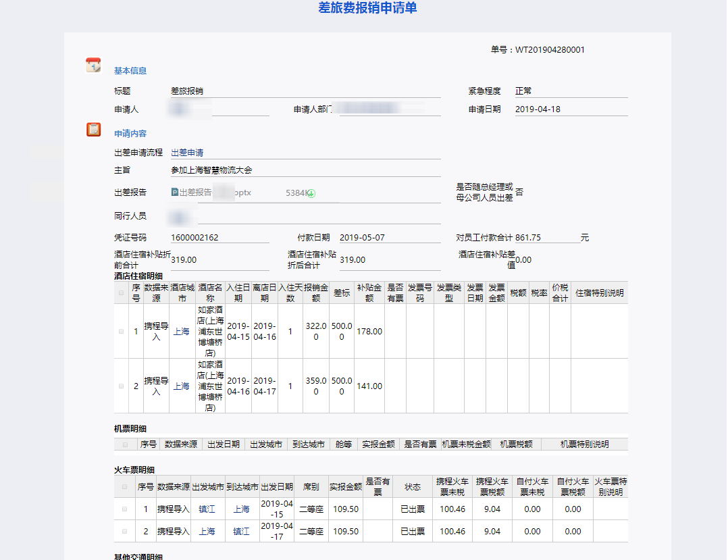728x560 pixels.
Task: Click the 基本信息 section heading
Action: tap(130, 70)
